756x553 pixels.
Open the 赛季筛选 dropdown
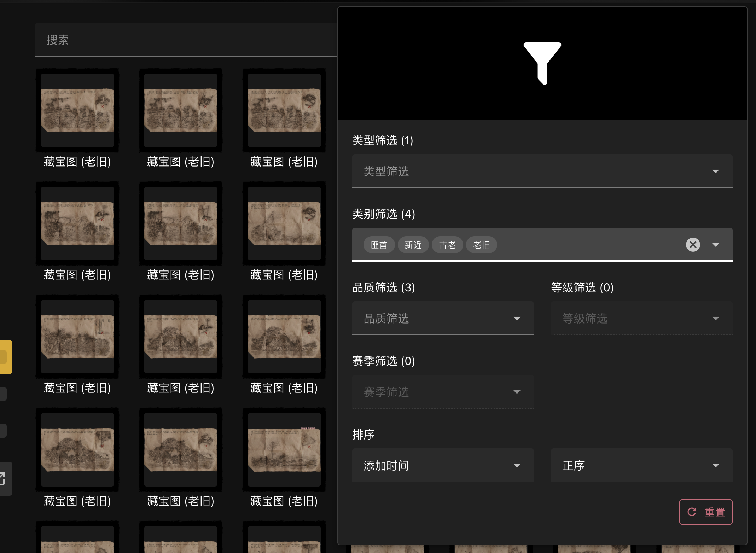(x=443, y=392)
